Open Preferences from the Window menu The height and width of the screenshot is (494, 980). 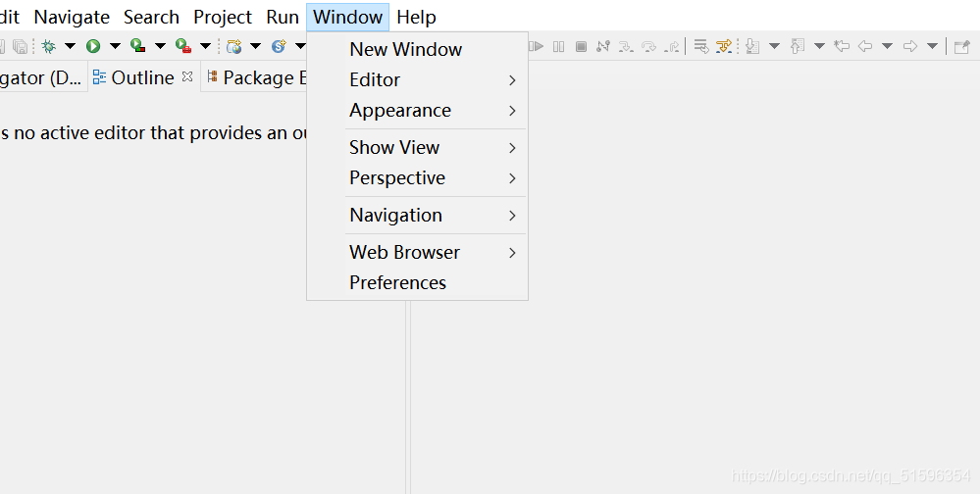pyautogui.click(x=418, y=283)
